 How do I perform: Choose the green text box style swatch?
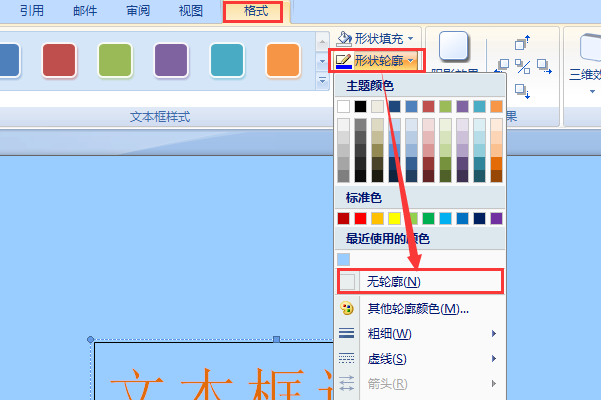(x=116, y=60)
